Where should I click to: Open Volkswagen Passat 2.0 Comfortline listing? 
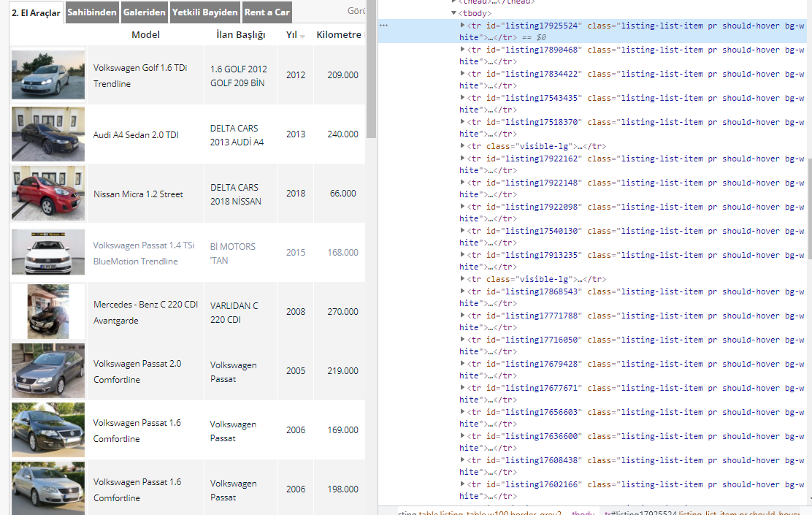tap(137, 372)
